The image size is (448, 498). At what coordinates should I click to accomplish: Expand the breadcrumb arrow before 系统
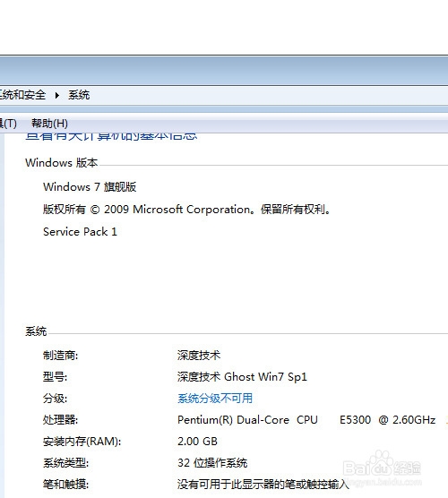coord(56,95)
